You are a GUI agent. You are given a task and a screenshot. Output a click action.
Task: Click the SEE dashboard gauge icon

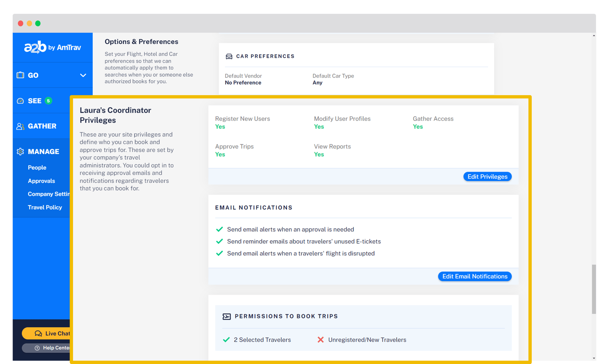(x=20, y=101)
